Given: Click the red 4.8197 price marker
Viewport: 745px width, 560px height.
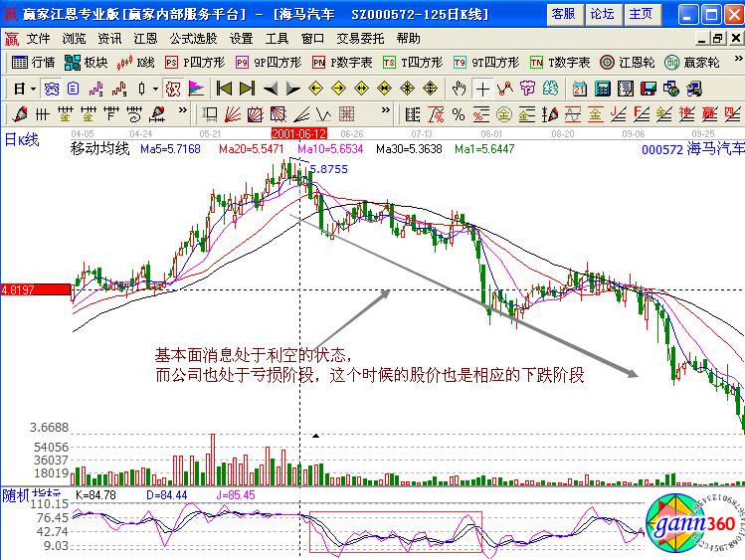Looking at the screenshot, I should (35, 289).
